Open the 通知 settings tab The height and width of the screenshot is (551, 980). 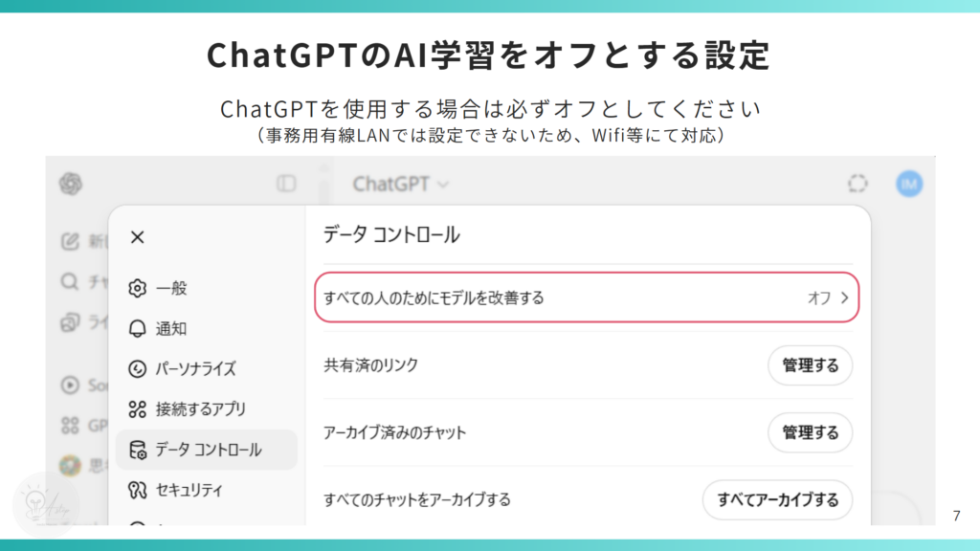tap(171, 328)
